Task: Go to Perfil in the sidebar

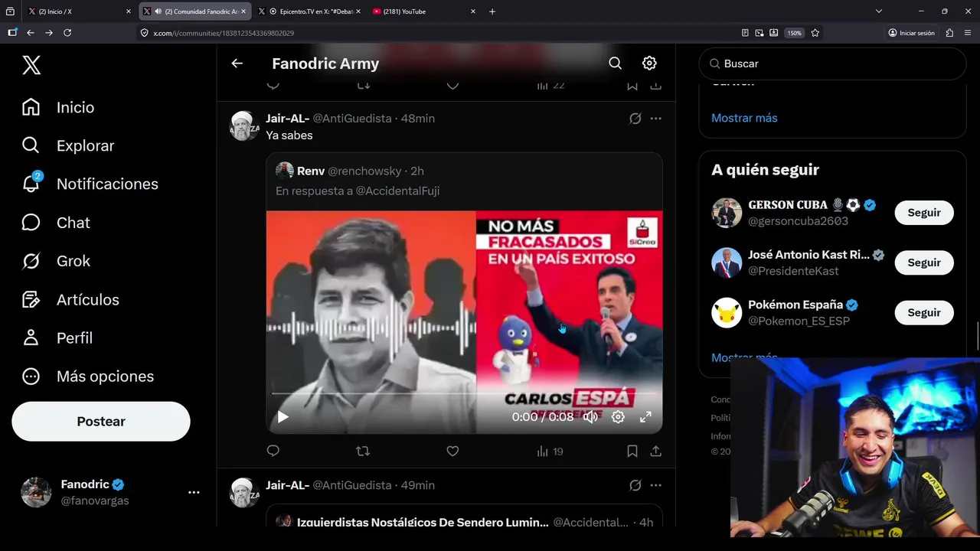Action: click(x=57, y=337)
